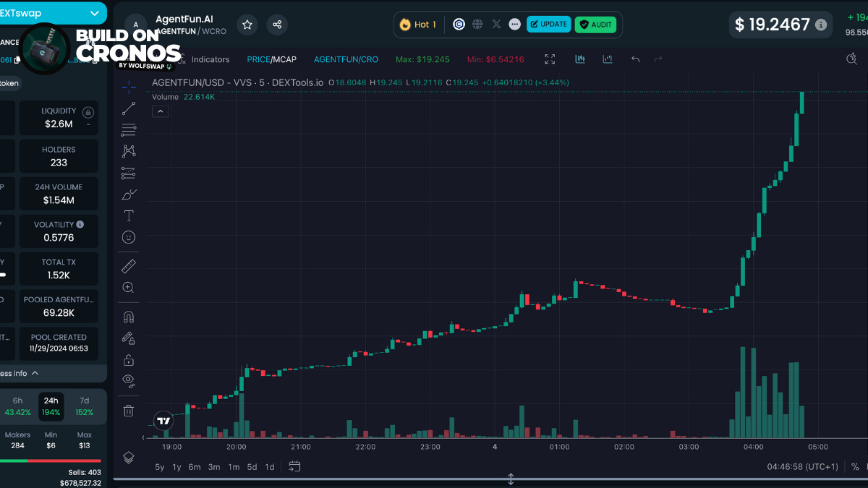Viewport: 868px width, 488px height.
Task: Set chart range to 1y
Action: (176, 467)
